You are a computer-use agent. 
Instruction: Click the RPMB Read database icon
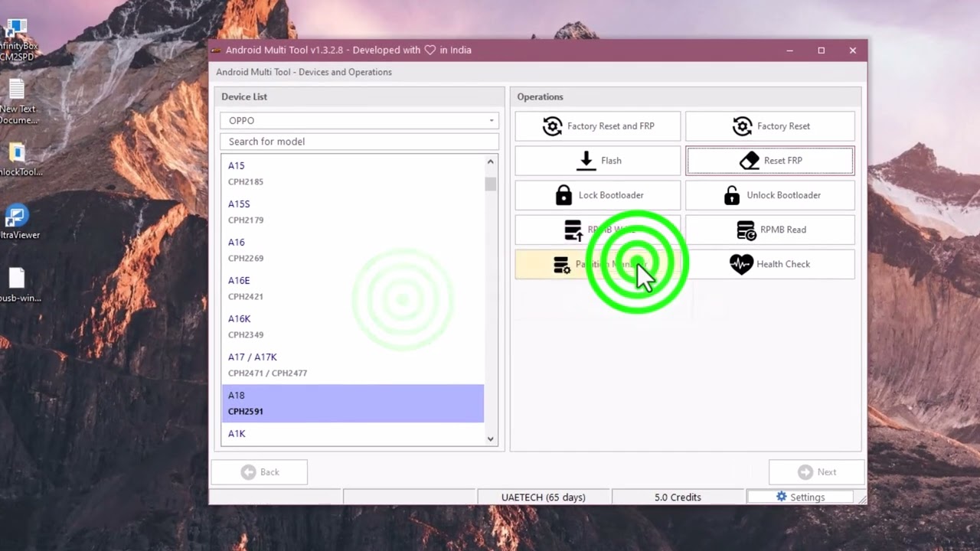tap(746, 230)
